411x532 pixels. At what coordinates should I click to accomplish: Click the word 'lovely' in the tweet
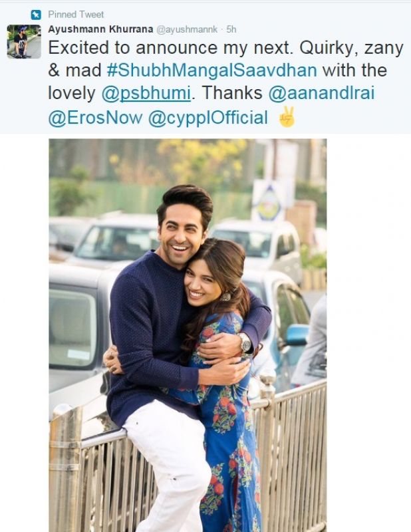72,93
